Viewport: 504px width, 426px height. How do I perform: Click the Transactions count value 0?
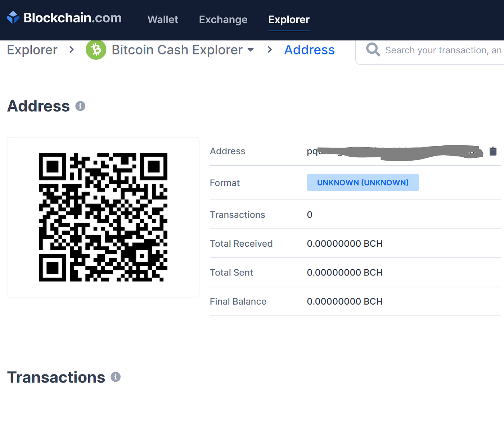310,215
